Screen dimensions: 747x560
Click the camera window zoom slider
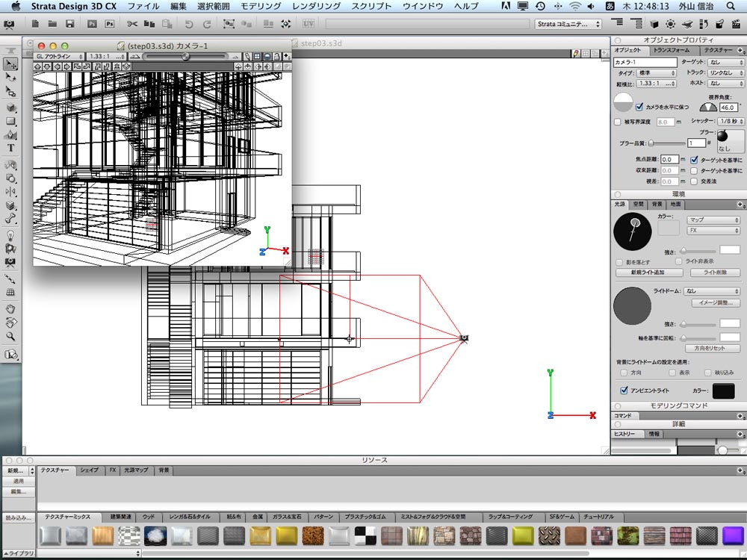185,56
